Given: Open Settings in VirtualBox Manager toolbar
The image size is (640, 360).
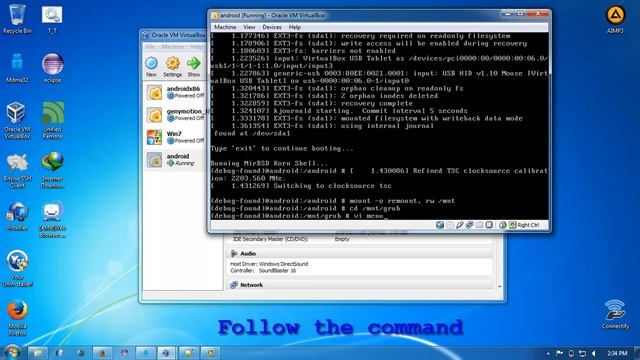Looking at the screenshot, I should tap(172, 67).
